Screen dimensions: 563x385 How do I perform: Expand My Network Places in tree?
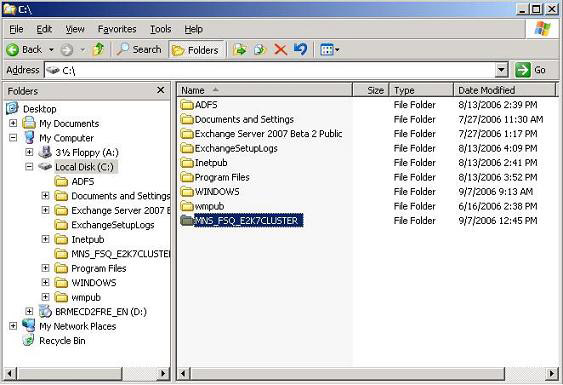coord(13,326)
